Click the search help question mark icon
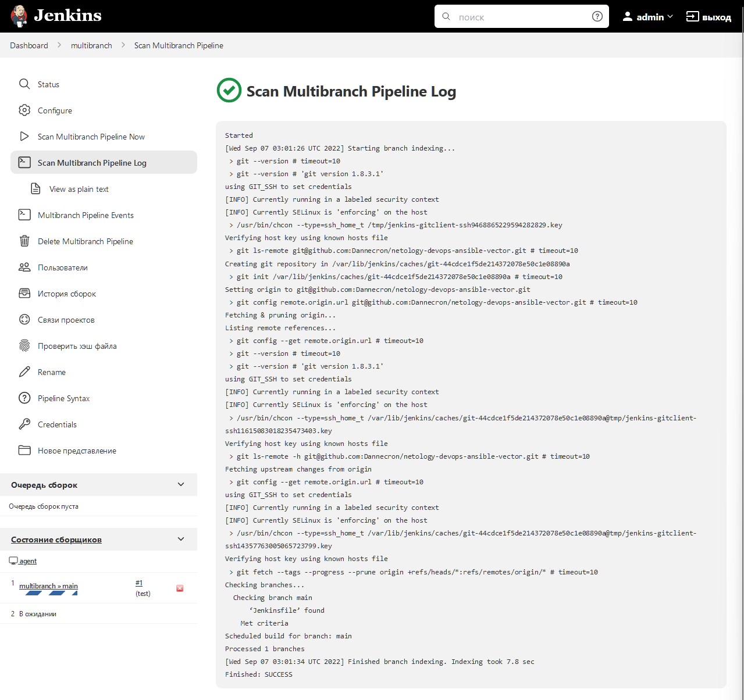This screenshot has height=700, width=744. 597,16
